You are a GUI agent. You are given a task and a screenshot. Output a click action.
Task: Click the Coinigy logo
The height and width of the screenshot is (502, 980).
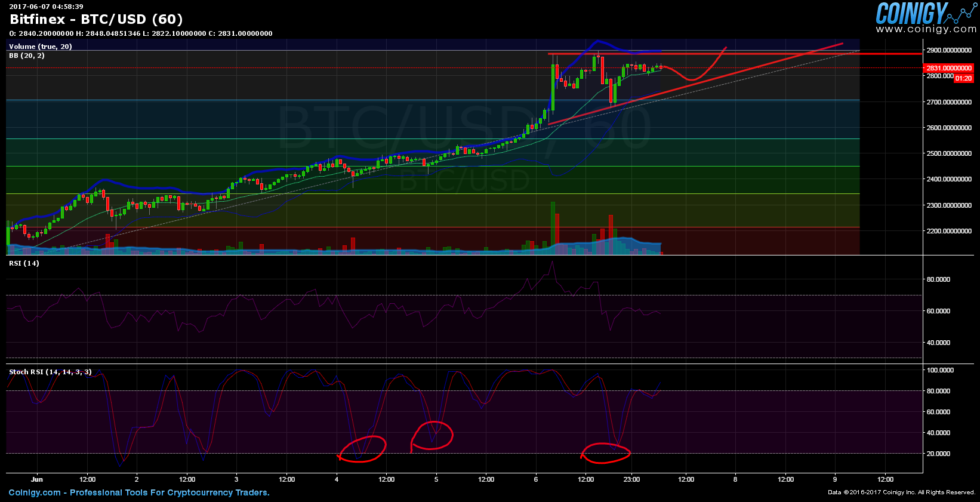tap(926, 13)
